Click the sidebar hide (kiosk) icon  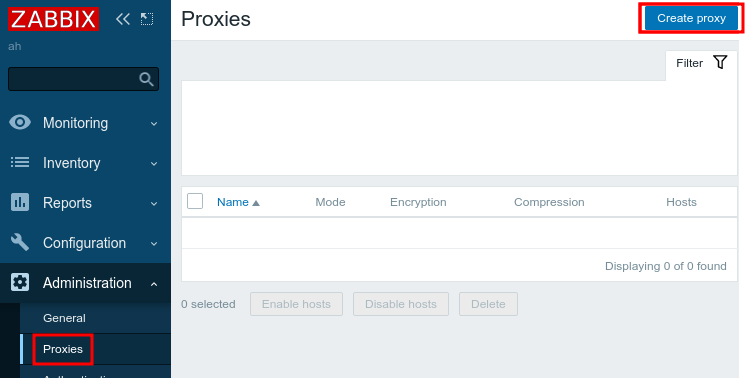(147, 19)
